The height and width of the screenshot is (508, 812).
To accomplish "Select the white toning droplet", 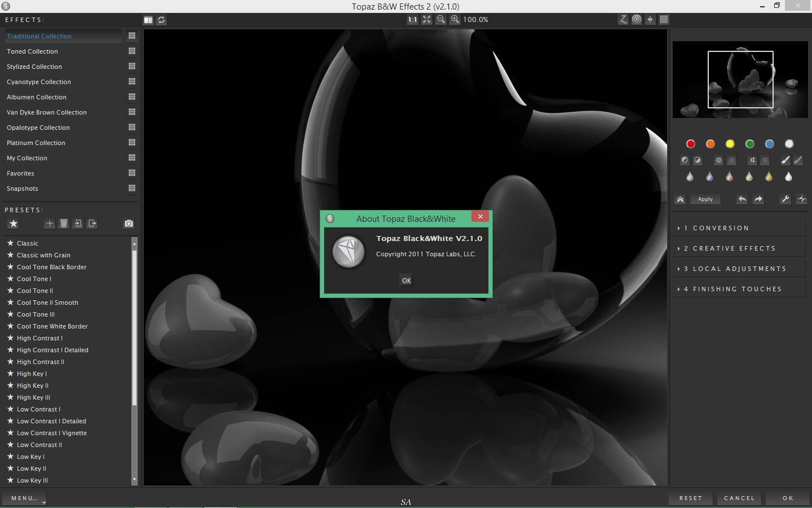I will pos(788,177).
